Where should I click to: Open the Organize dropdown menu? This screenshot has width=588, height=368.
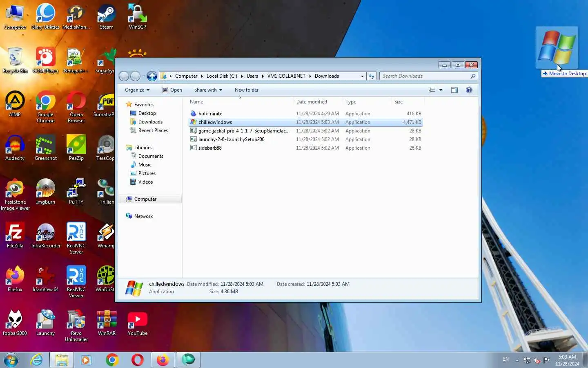point(137,90)
